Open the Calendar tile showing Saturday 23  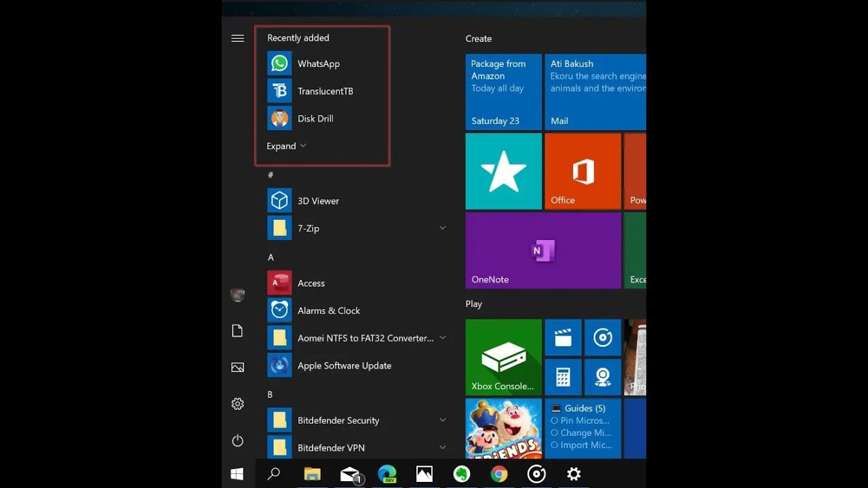click(504, 92)
